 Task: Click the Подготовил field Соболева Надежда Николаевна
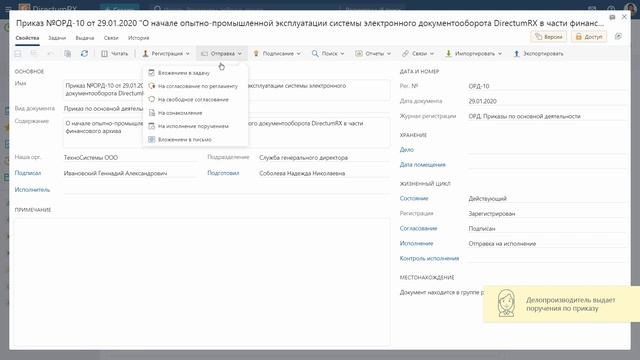point(324,173)
